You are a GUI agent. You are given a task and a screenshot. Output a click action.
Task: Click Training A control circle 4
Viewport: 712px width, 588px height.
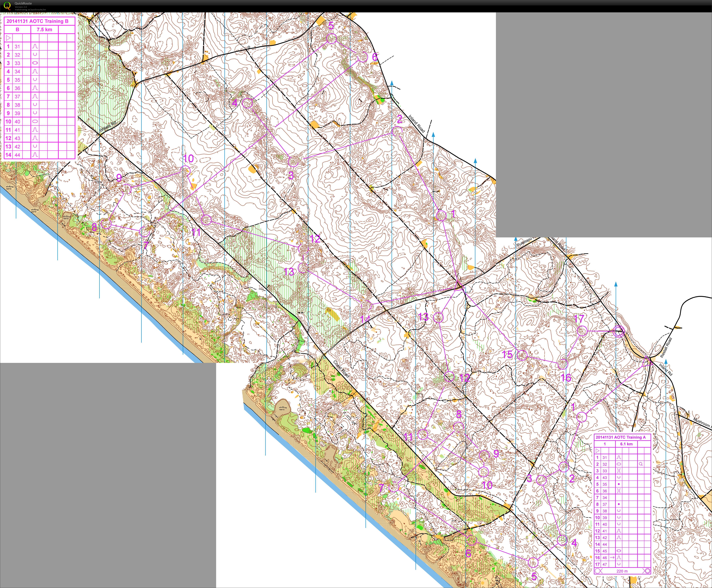pos(562,540)
